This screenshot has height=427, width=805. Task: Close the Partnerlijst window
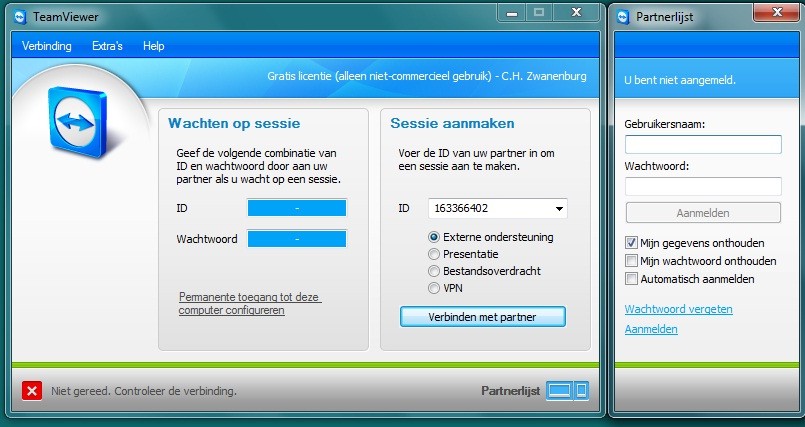click(x=777, y=13)
